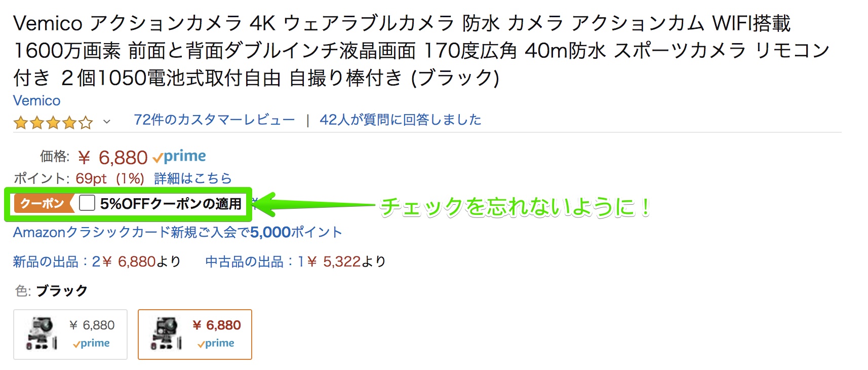Click the camera thumbnail in the first variant
Screen dimensions: 868x370
[x=42, y=334]
